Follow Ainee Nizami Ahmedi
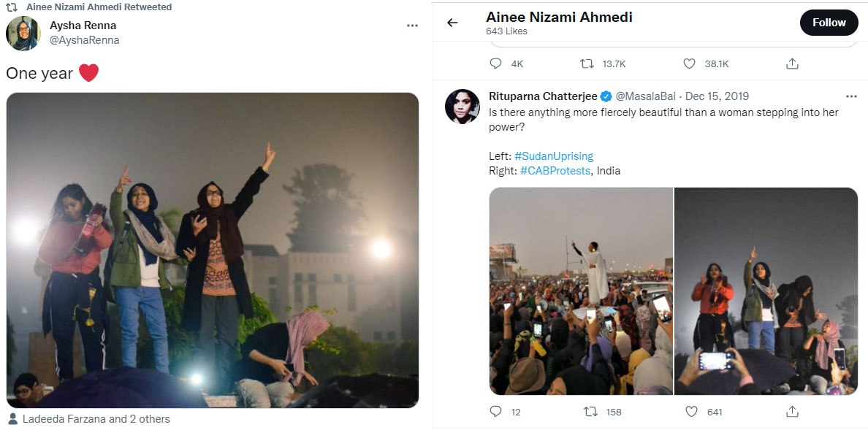868x430 pixels. [829, 23]
